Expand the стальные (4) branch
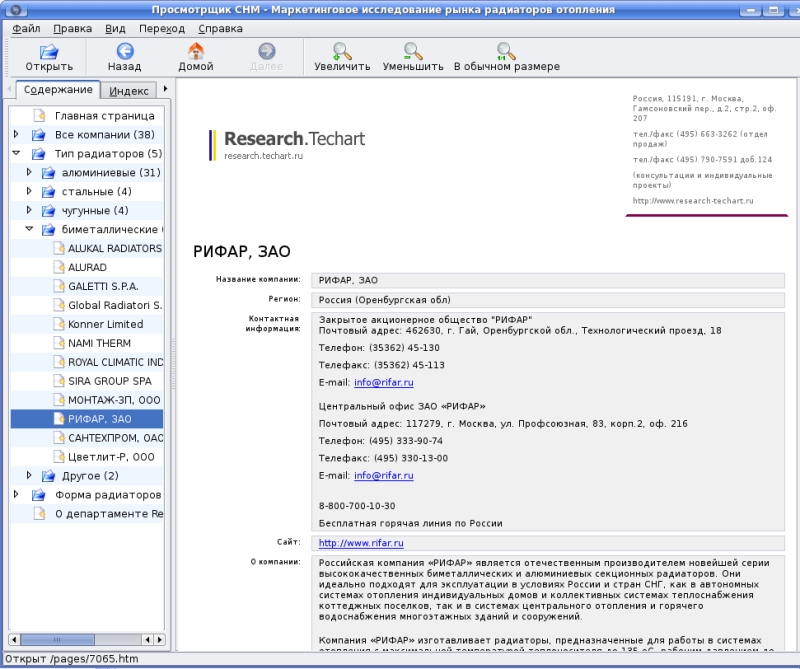Viewport: 800px width, 669px height. (29, 191)
